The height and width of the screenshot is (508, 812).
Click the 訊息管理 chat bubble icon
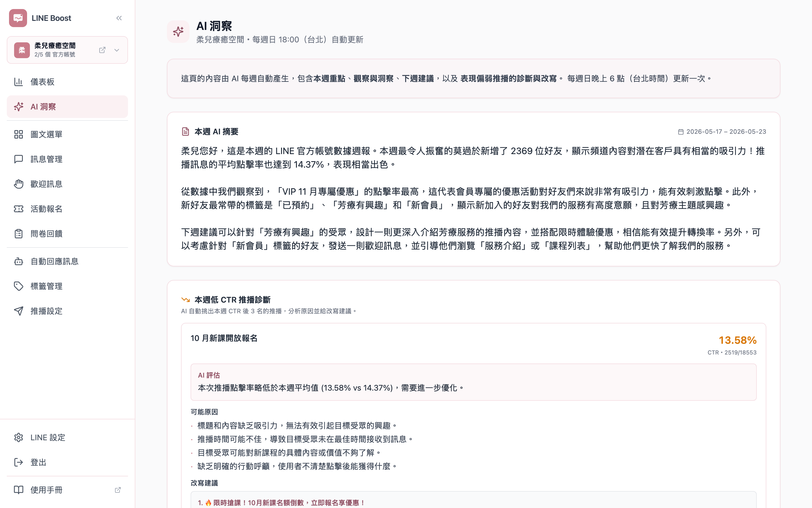point(18,159)
